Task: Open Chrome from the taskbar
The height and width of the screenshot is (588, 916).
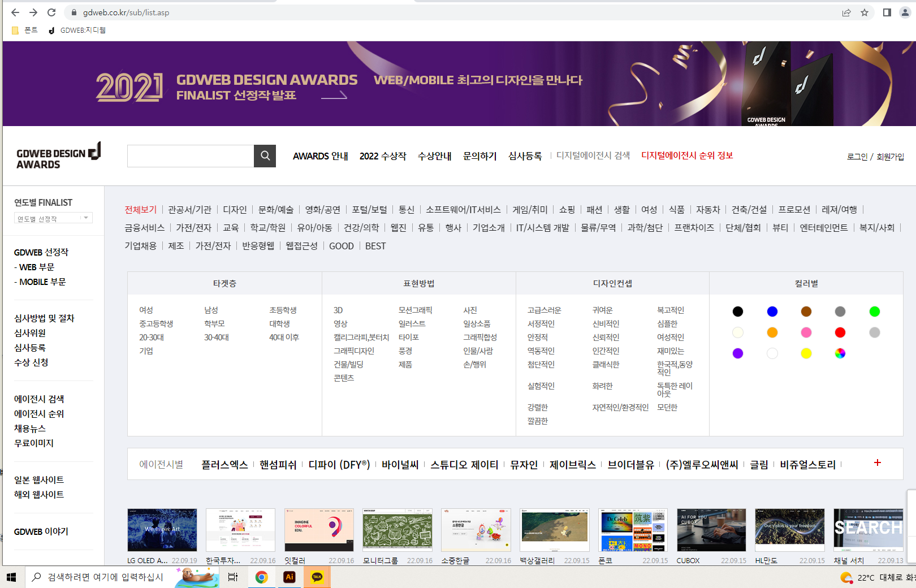Action: (x=261, y=577)
